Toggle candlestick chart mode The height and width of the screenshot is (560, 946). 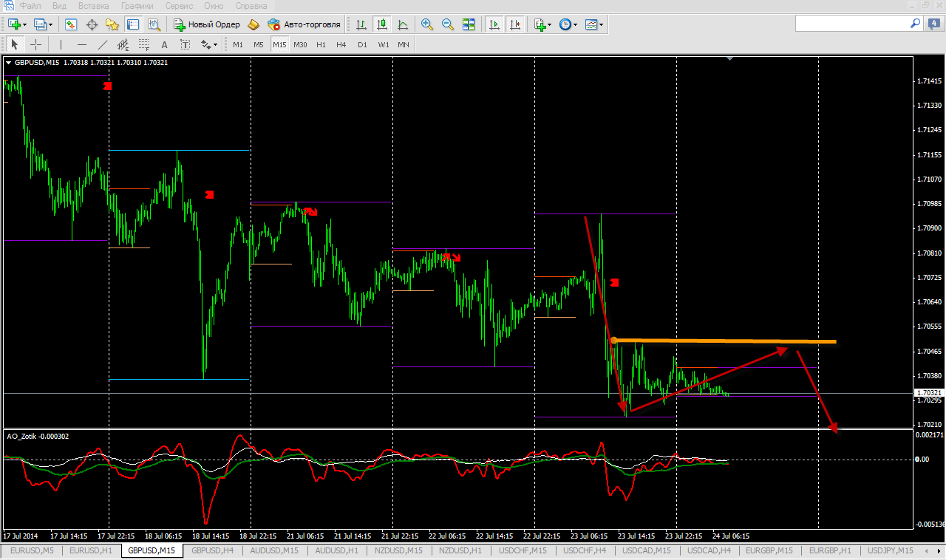pos(382,24)
